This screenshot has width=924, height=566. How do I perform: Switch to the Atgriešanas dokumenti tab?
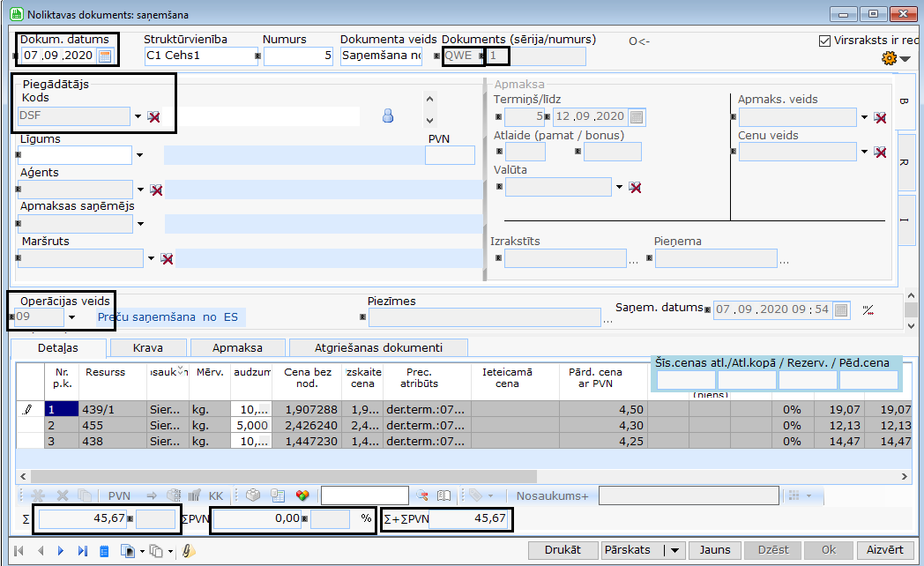tap(378, 348)
